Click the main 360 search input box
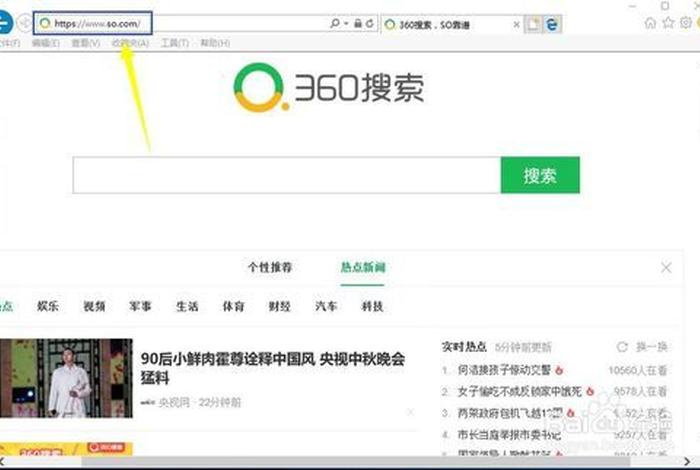Image resolution: width=700 pixels, height=470 pixels. (287, 175)
